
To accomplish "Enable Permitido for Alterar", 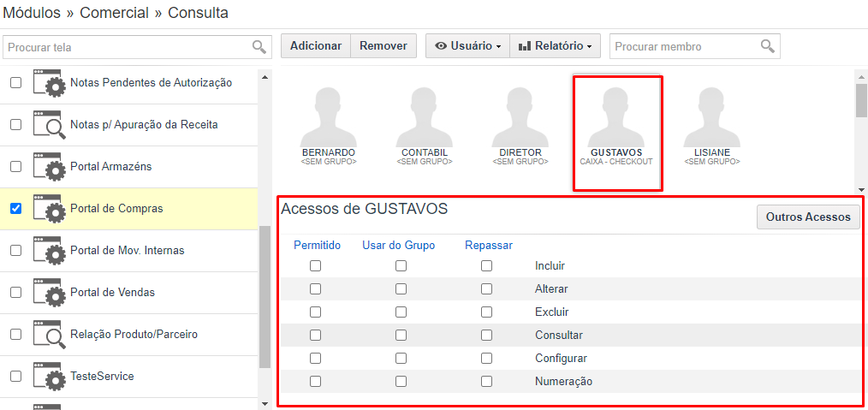I will (x=316, y=288).
